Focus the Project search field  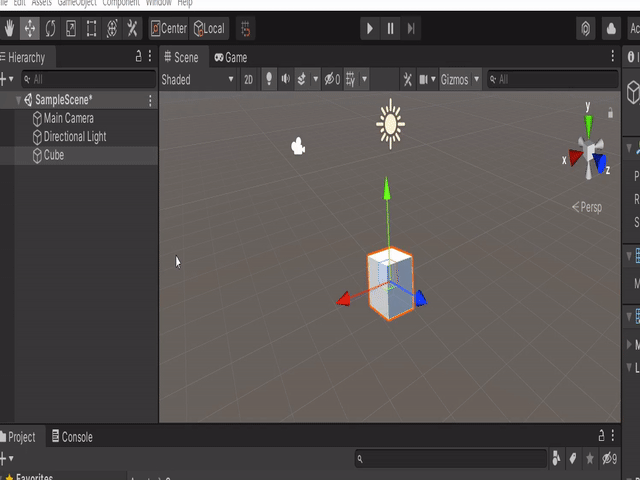(451, 459)
